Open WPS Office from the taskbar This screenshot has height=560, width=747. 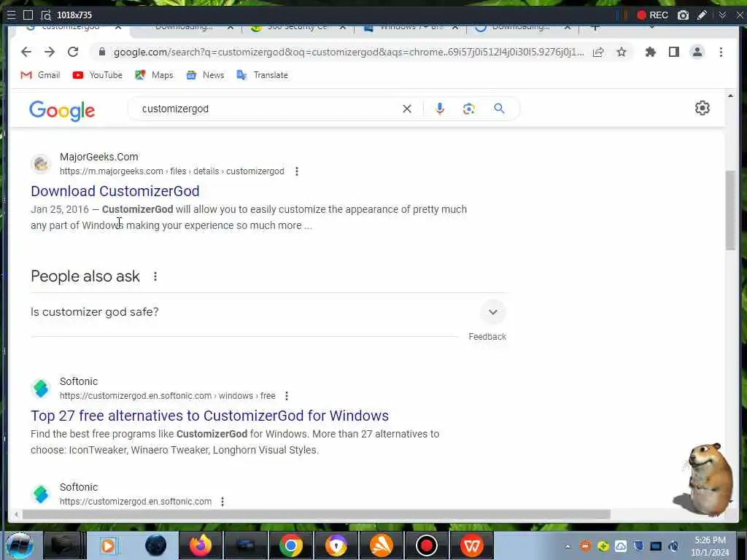click(x=472, y=545)
